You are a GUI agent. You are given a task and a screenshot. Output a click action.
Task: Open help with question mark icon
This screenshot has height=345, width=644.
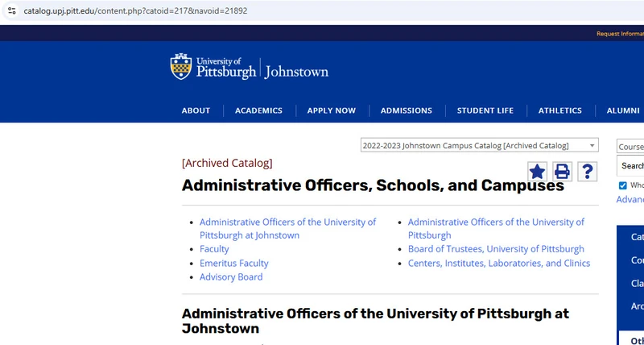[x=588, y=172]
